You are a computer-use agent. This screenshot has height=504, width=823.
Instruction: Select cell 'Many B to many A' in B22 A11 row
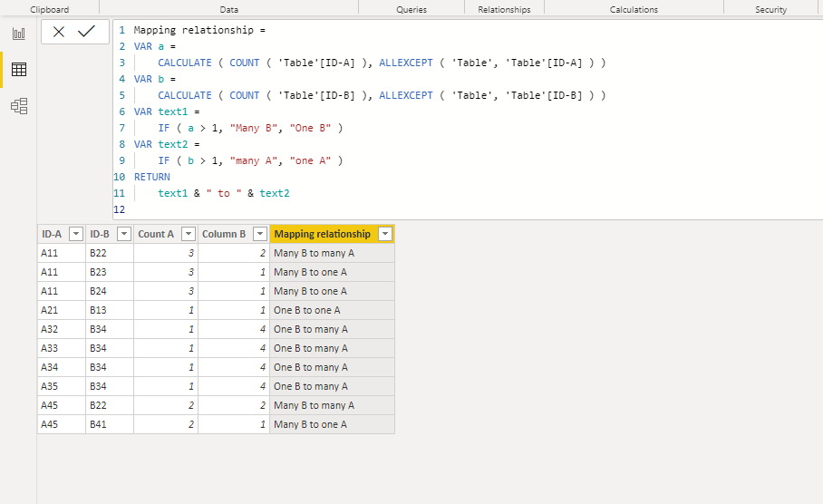pos(333,253)
